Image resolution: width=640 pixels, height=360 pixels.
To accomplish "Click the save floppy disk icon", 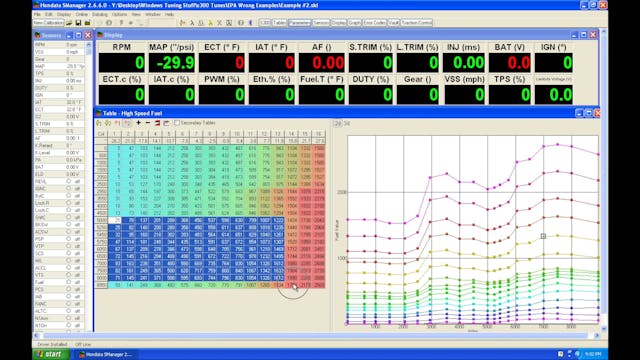I will pos(78,23).
